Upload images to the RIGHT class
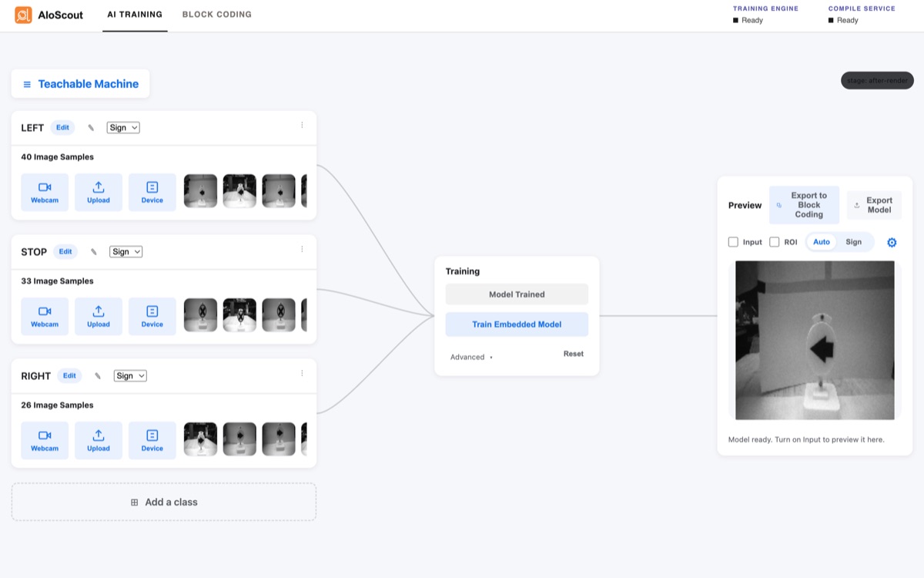This screenshot has width=924, height=578. point(99,440)
